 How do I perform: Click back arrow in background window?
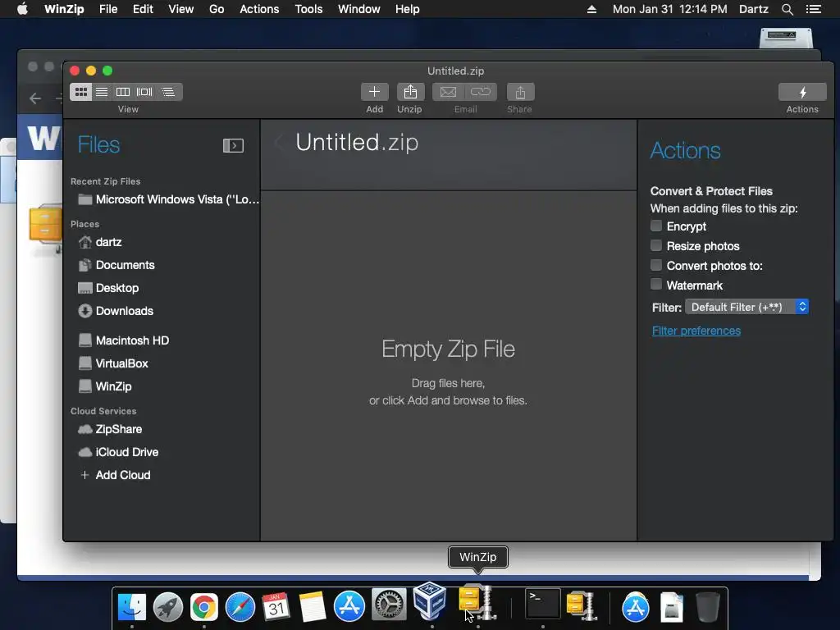(x=35, y=98)
